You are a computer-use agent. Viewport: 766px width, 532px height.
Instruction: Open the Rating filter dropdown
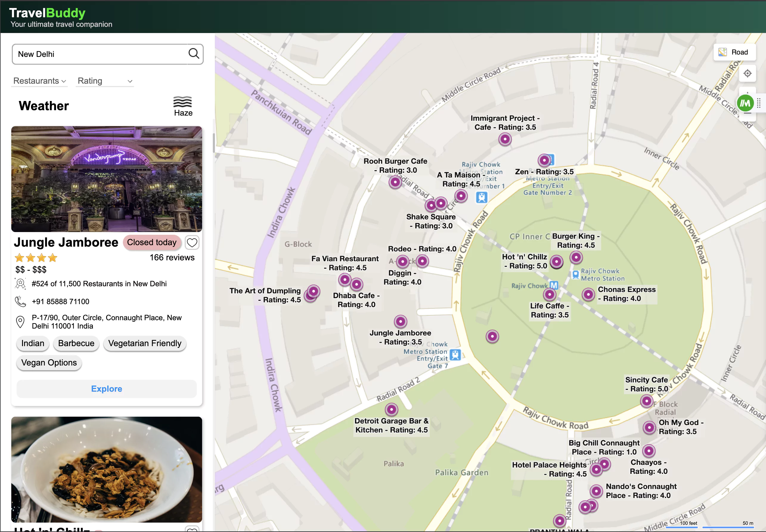[105, 81]
